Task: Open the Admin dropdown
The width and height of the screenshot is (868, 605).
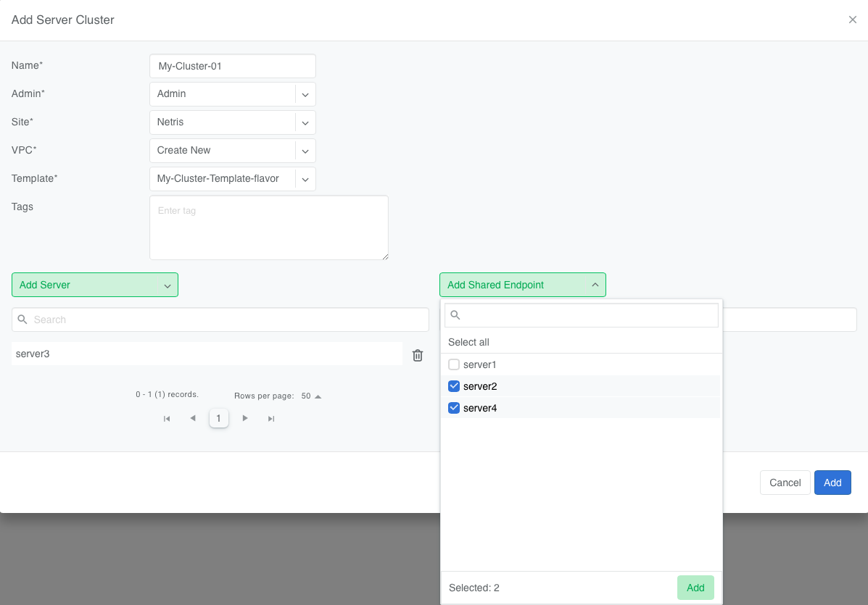Action: click(x=305, y=94)
